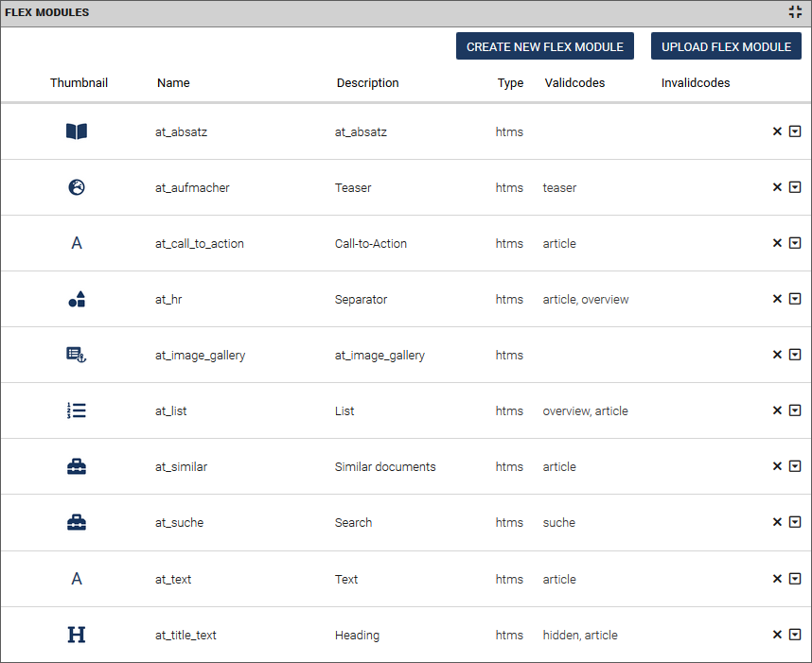Click the at_title_text H thumbnail
812x663 pixels.
(77, 635)
